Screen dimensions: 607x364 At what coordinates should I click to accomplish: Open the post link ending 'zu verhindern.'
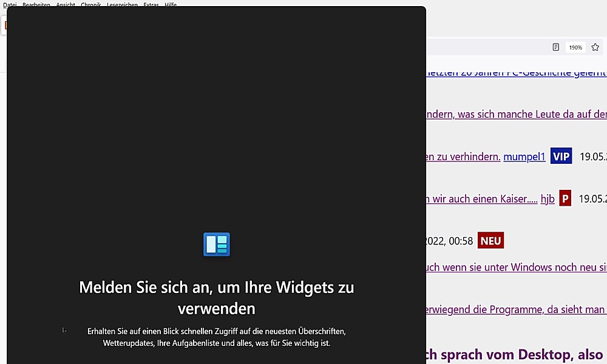pos(463,157)
